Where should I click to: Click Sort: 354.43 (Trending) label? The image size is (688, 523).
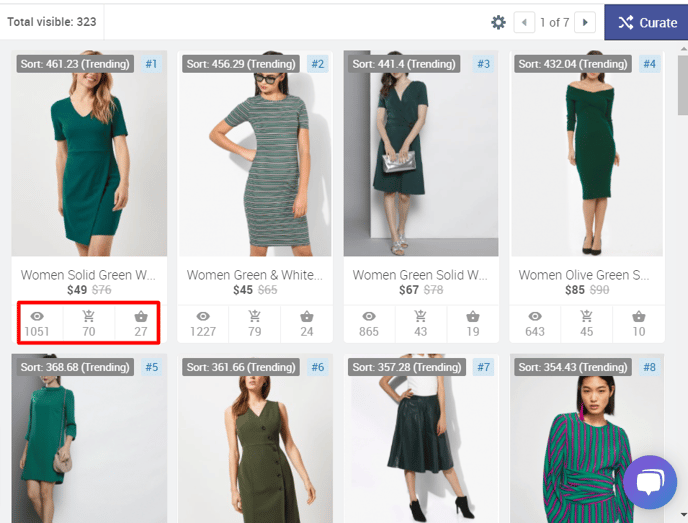click(573, 367)
